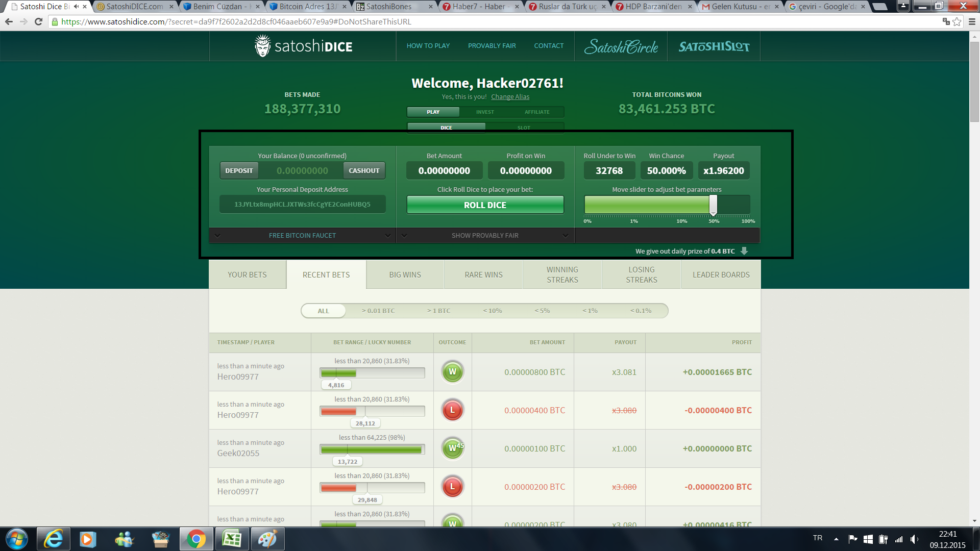The height and width of the screenshot is (551, 980).
Task: Open YOUR BETS tab
Action: pyautogui.click(x=247, y=274)
